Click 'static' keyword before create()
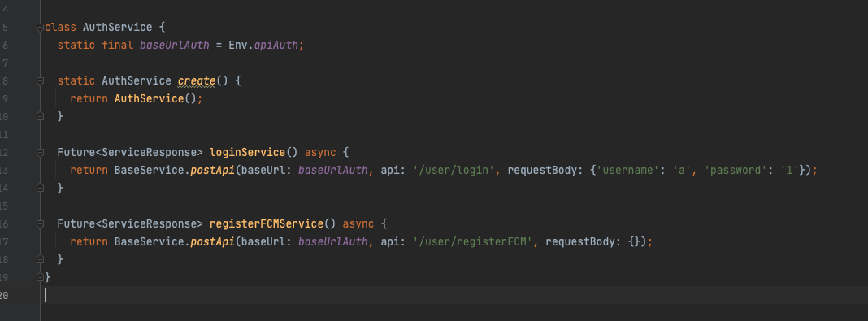This screenshot has width=868, height=321. 76,80
